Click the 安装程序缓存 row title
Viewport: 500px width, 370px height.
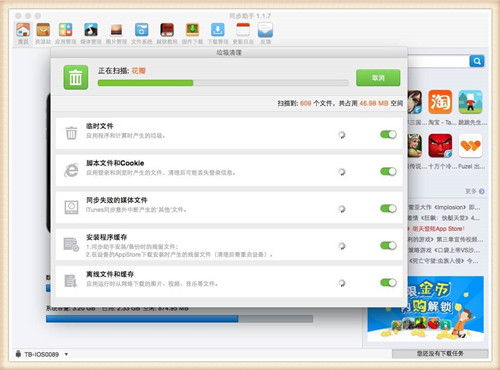coord(106,237)
